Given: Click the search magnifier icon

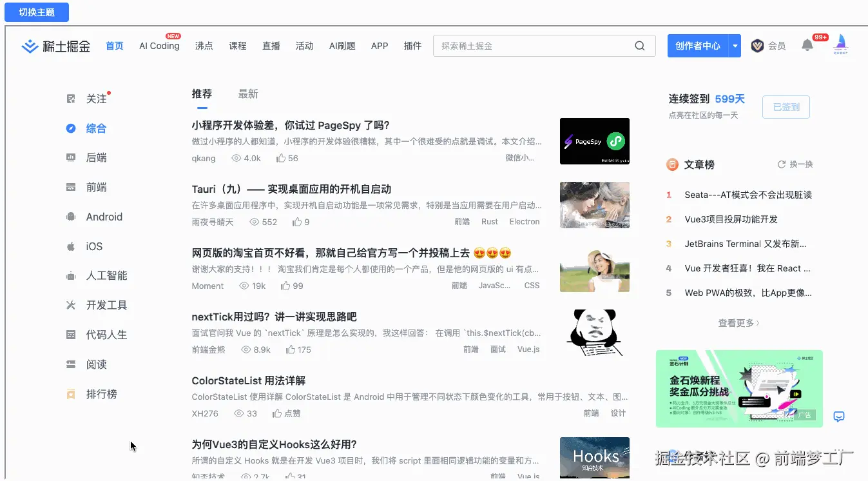Looking at the screenshot, I should [640, 46].
